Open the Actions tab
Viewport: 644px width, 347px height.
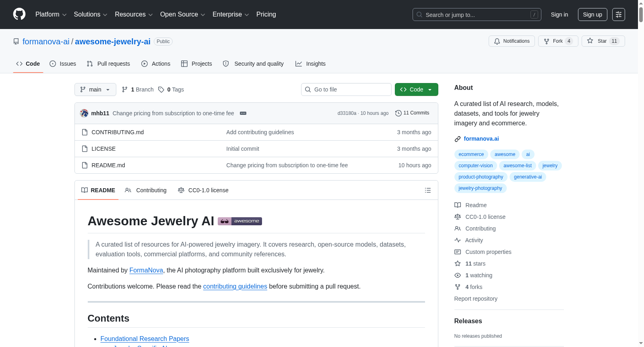(x=156, y=64)
